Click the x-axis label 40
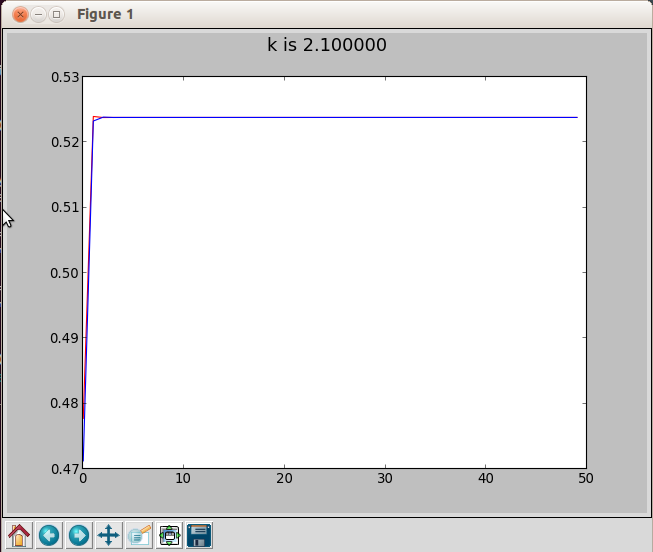 (x=486, y=478)
